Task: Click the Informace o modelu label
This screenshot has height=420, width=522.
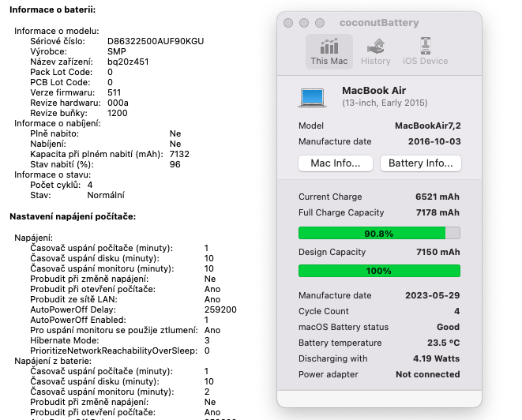Action: pyautogui.click(x=57, y=31)
